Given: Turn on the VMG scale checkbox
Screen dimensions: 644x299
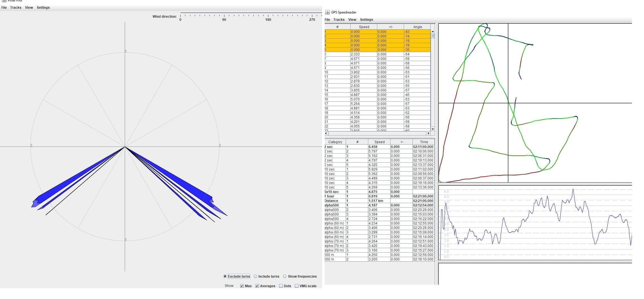Looking at the screenshot, I should pyautogui.click(x=297, y=286).
